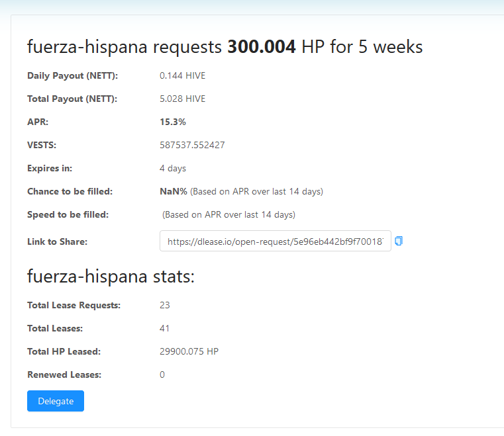
Task: Click the '15.3%' APR value
Action: (173, 122)
